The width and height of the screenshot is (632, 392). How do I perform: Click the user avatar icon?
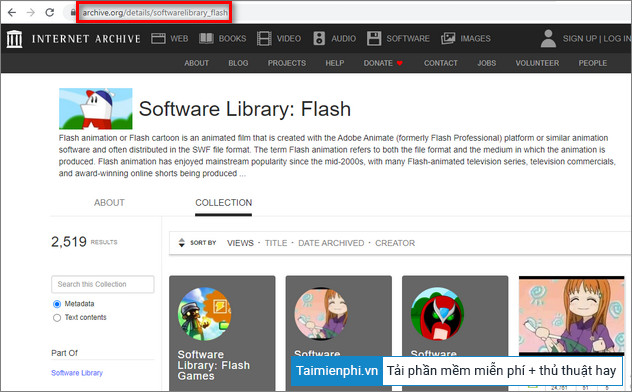tap(548, 39)
